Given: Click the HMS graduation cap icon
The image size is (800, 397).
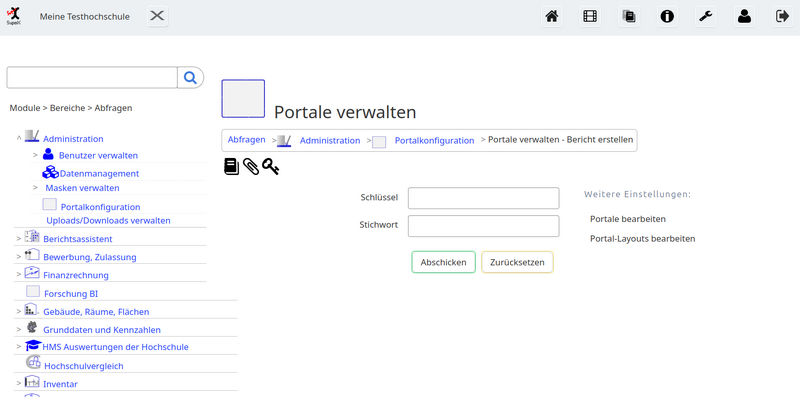Looking at the screenshot, I should click(x=33, y=345).
